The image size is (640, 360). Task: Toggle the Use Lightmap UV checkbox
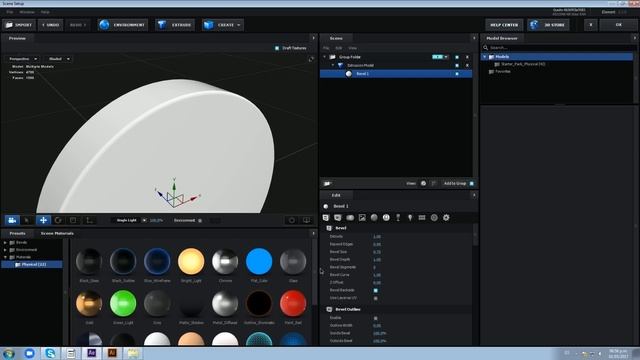click(376, 298)
